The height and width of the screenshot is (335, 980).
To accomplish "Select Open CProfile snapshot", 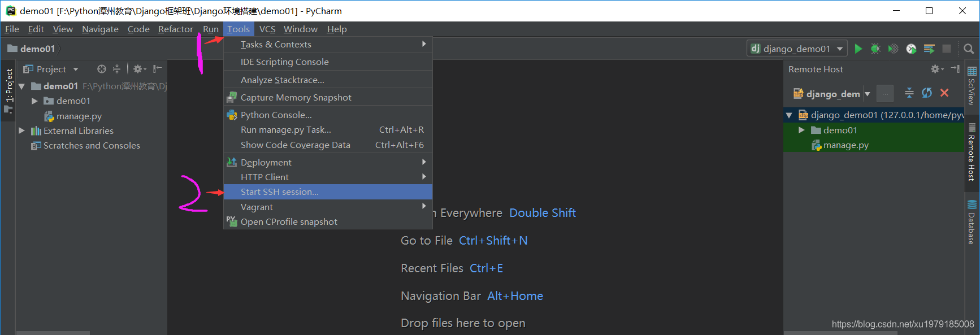I will (328, 221).
